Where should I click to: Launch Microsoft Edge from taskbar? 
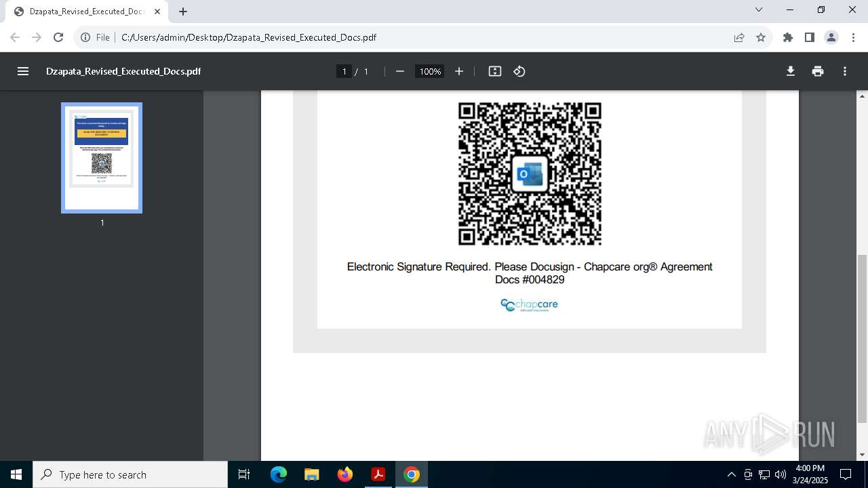click(x=279, y=474)
